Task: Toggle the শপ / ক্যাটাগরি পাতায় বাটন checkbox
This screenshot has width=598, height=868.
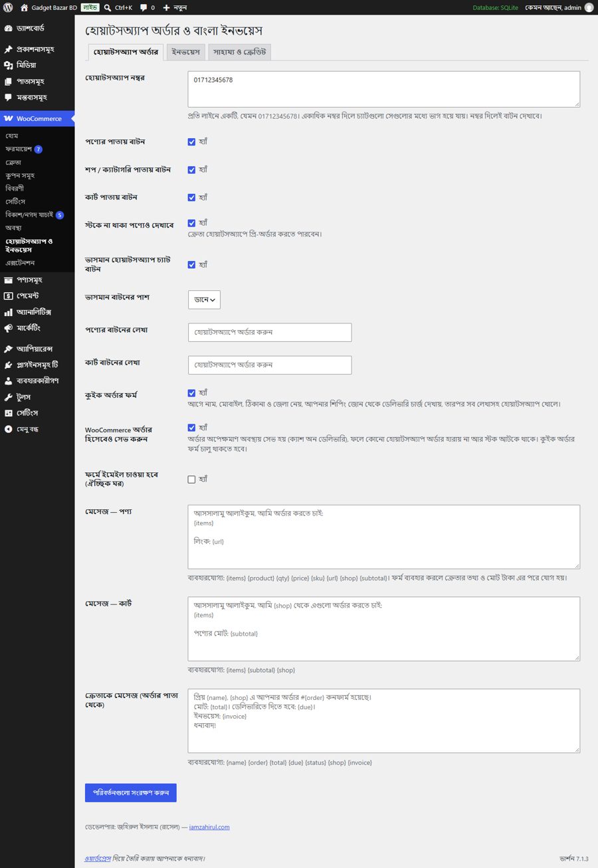Action: (x=191, y=169)
